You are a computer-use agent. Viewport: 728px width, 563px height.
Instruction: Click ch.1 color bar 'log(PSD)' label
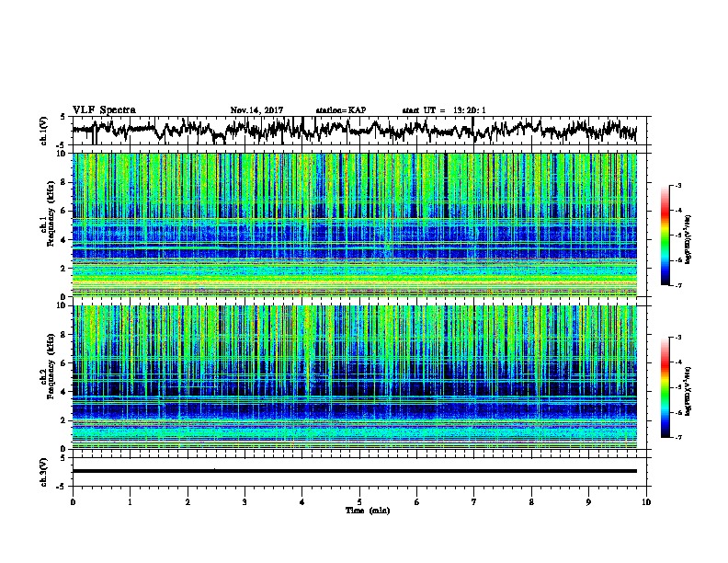tap(688, 239)
